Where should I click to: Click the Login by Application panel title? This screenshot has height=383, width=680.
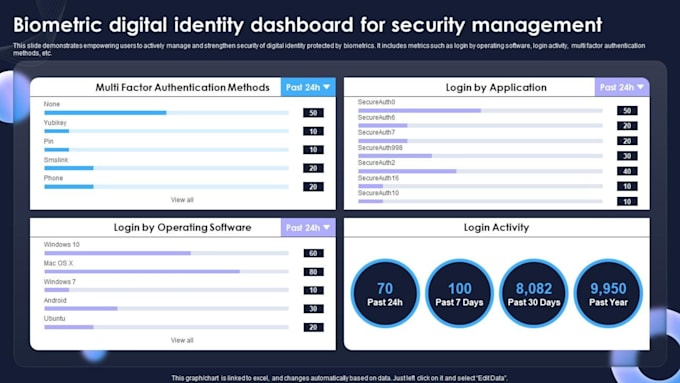[496, 88]
